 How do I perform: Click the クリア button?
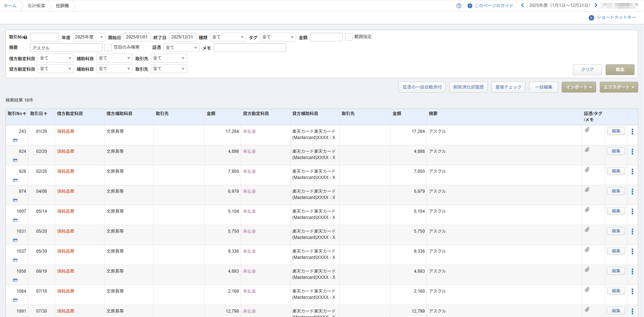point(587,70)
